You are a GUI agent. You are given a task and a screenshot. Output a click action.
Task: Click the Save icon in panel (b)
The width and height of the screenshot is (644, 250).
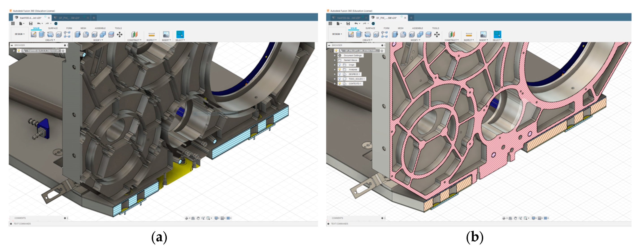tap(348, 24)
